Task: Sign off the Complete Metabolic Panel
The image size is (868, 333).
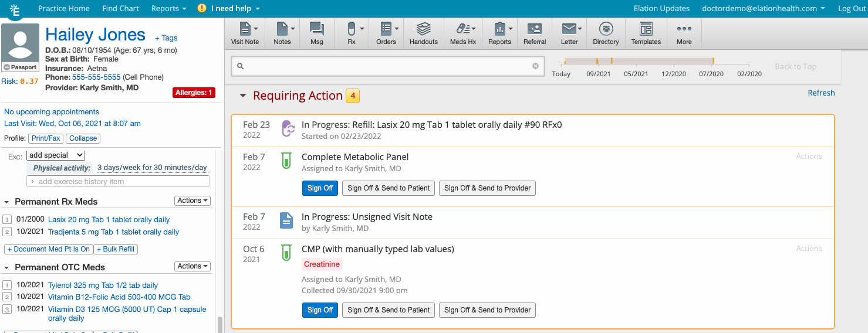Action: (x=320, y=188)
